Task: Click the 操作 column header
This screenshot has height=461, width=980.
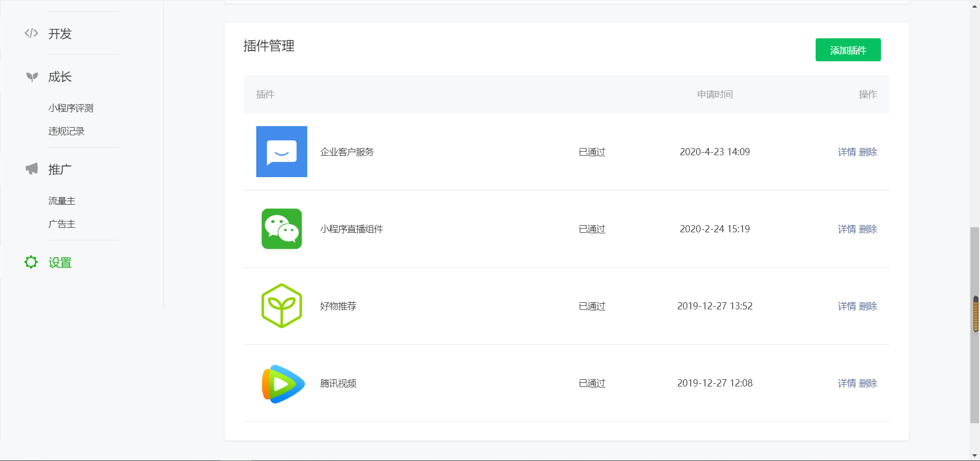Action: tap(868, 94)
